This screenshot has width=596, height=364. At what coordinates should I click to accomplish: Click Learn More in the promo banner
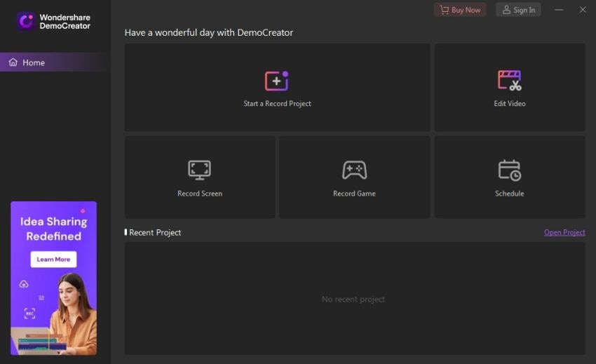[x=53, y=259]
